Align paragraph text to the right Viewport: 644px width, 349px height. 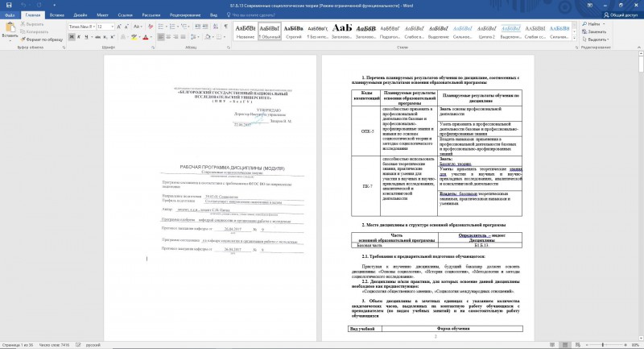(175, 37)
